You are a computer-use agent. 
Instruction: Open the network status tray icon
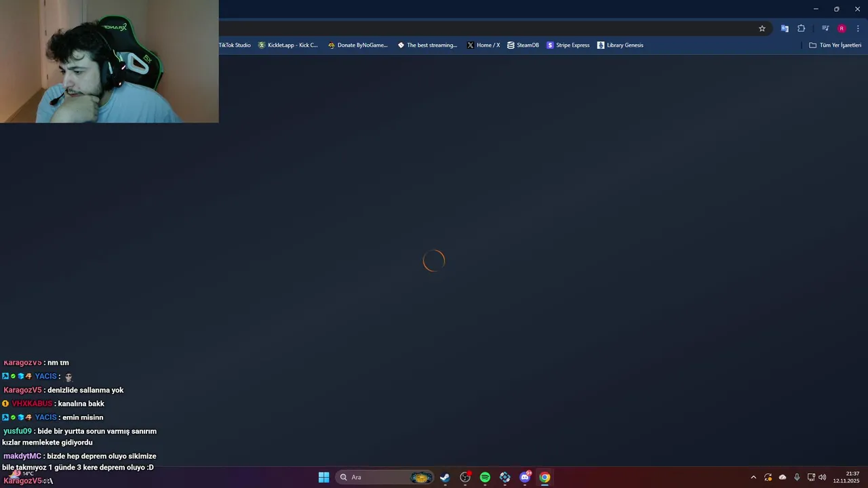811,477
